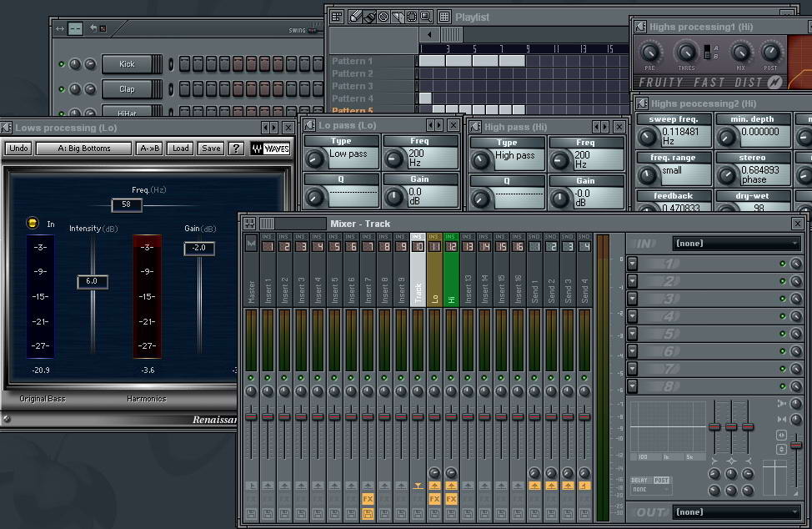Click the Intensity slider handle
The height and width of the screenshot is (529, 812).
92,282
